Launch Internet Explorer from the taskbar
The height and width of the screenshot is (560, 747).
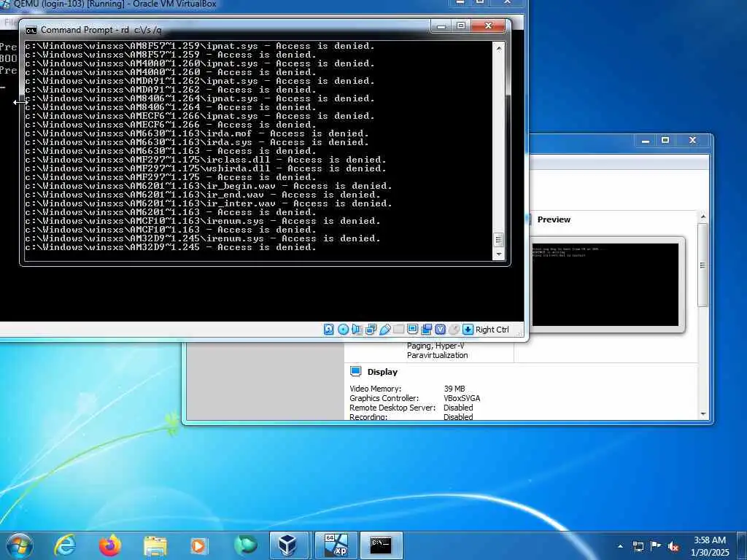coord(64,545)
